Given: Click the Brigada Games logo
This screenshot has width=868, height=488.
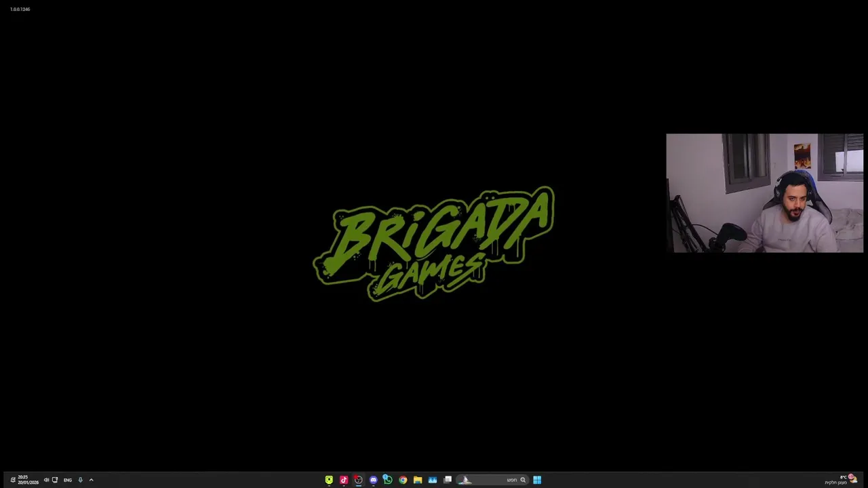Looking at the screenshot, I should coord(434,243).
